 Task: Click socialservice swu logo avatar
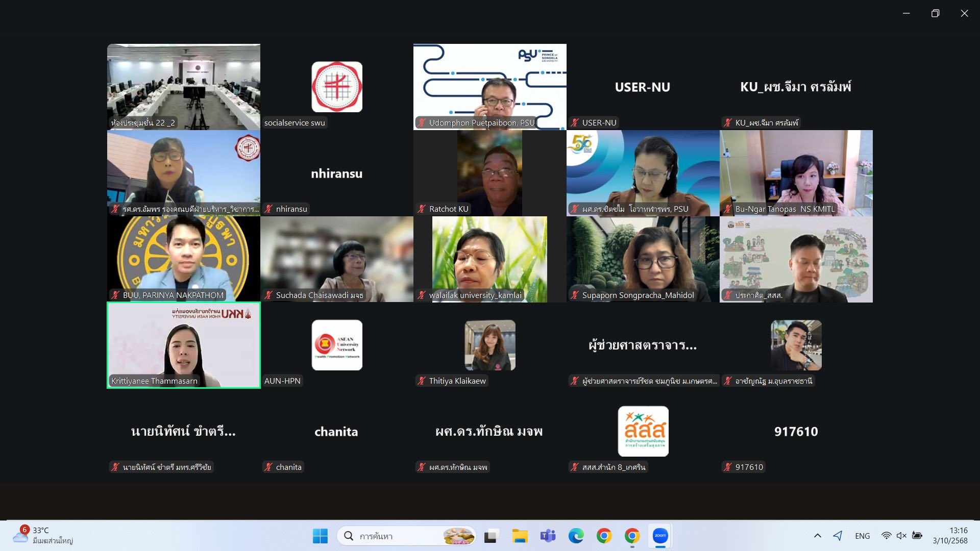[337, 87]
